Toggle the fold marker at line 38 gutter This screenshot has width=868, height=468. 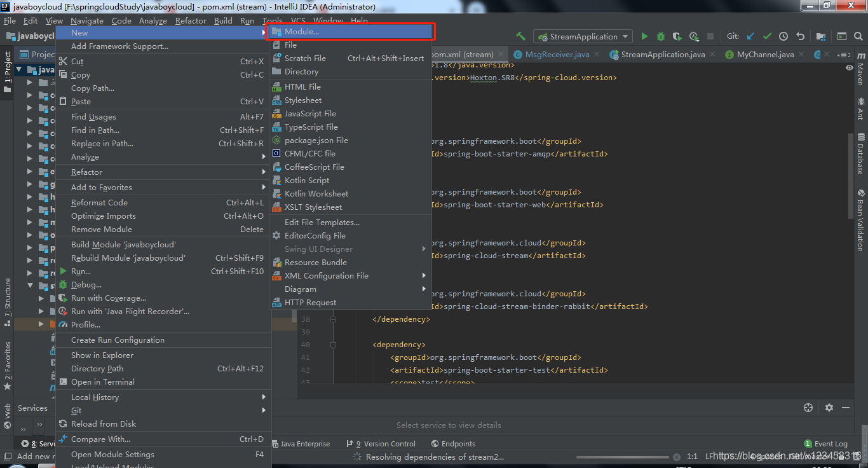click(332, 319)
